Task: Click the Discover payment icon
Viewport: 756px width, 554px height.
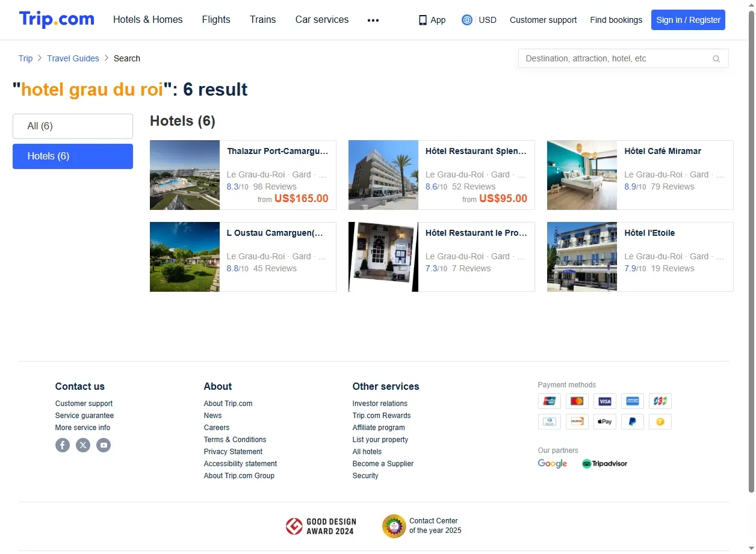Action: tap(577, 422)
